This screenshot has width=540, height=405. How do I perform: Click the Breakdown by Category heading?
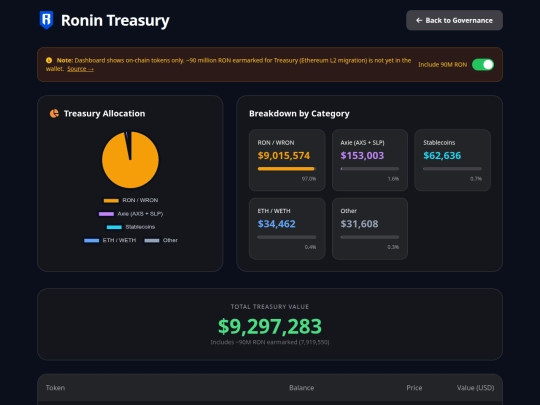[299, 114]
